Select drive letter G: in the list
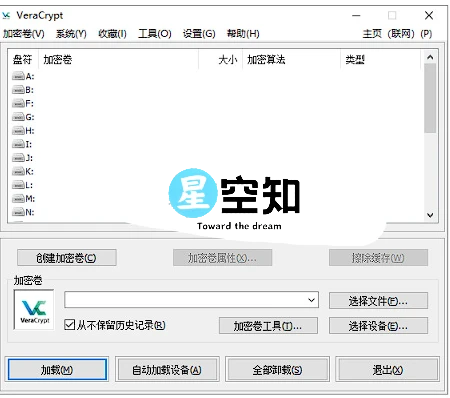The image size is (450, 398). [x=23, y=117]
